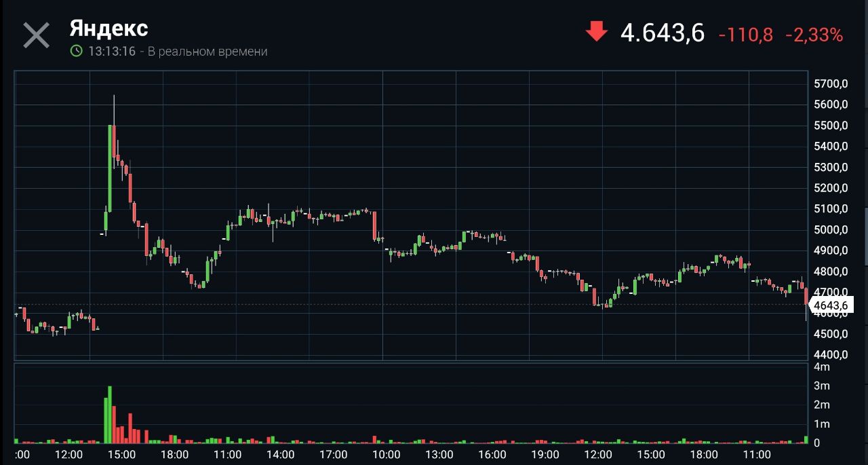This screenshot has width=868, height=465.
Task: Click the 5000,0 price axis label
Action: (830, 229)
